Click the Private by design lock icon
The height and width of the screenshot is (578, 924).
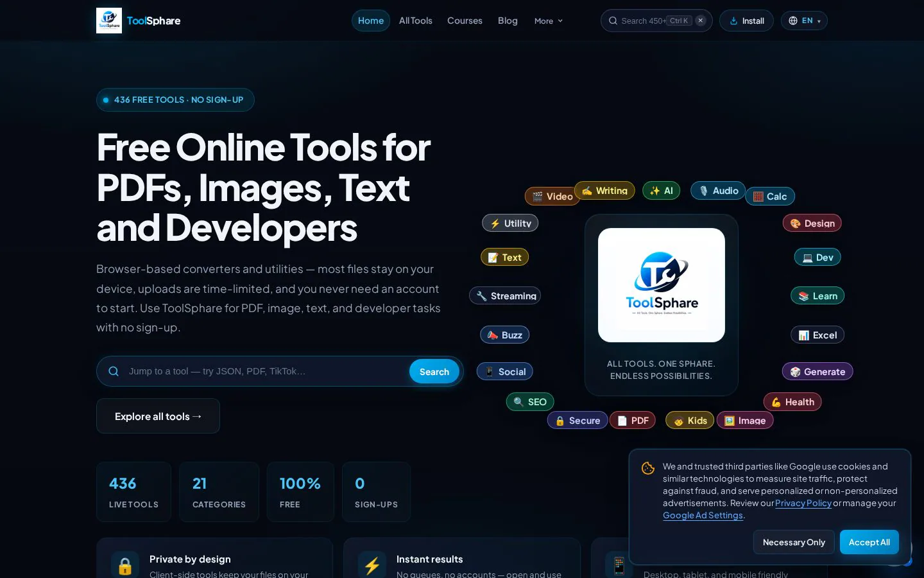tap(125, 565)
